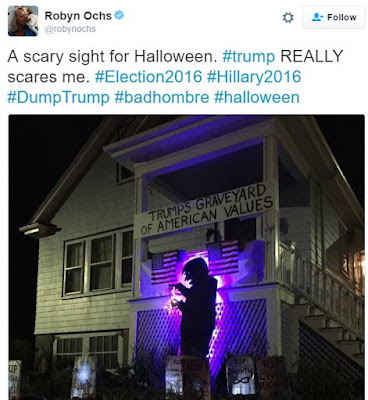
Task: Follow Robyn Ochs
Action: tap(333, 17)
